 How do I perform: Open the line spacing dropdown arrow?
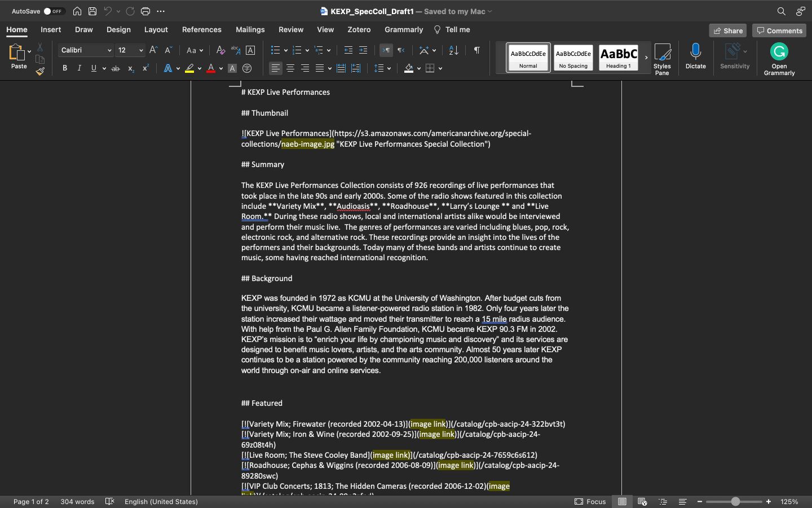389,68
